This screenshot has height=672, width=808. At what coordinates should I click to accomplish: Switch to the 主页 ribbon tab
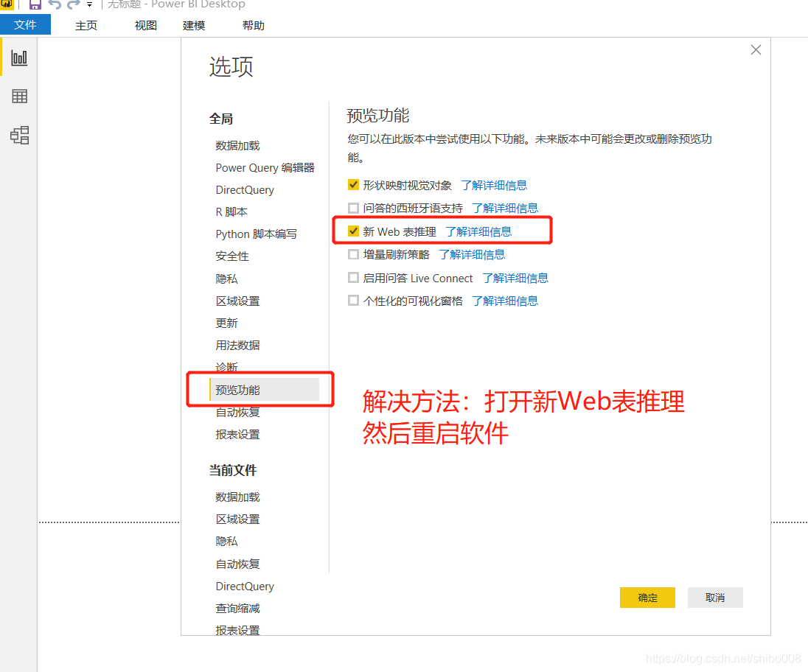tap(86, 25)
